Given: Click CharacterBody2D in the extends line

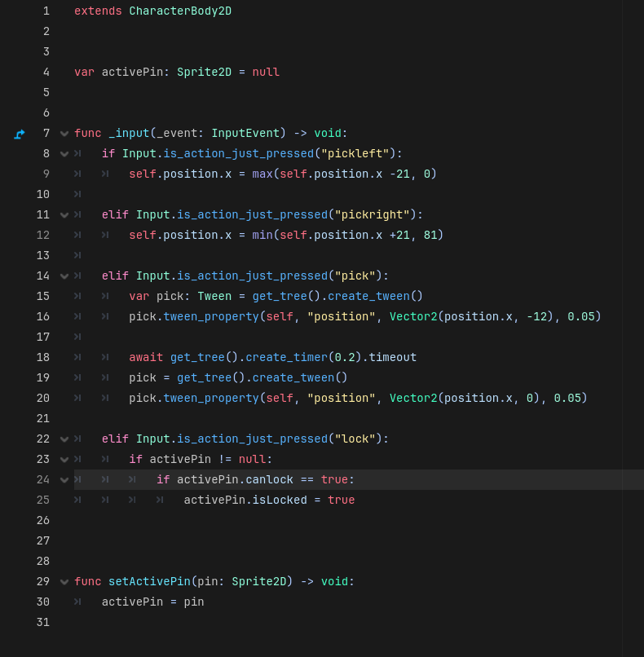Looking at the screenshot, I should coord(179,11).
